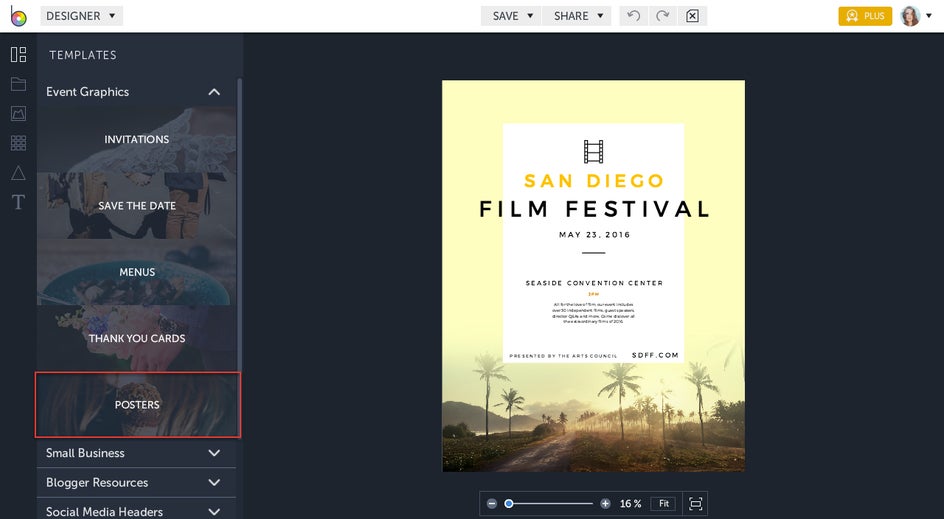Expand the Social Media Headers section
The height and width of the screenshot is (519, 944).
point(137,511)
